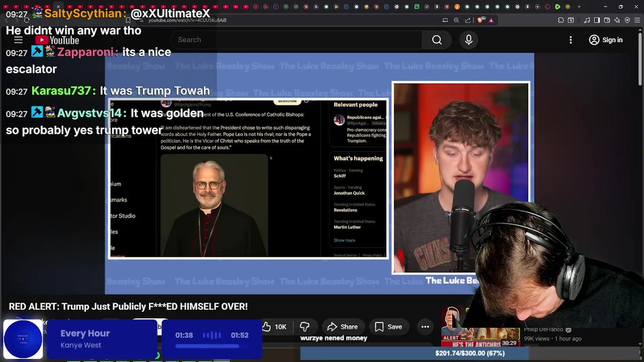The width and height of the screenshot is (644, 362).
Task: Open the Extensions puzzle icon
Action: tap(561, 20)
